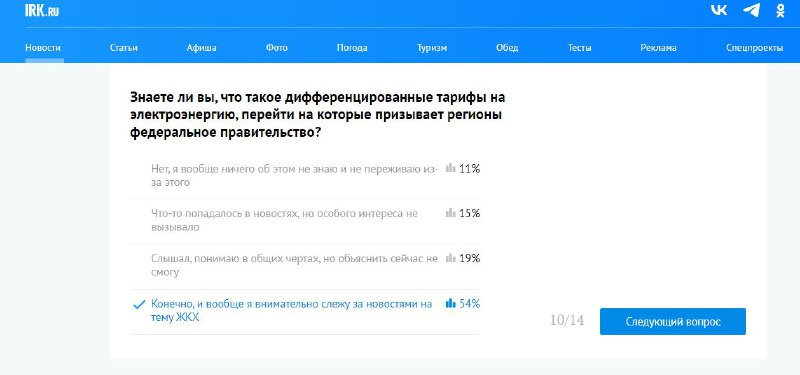Click the 10/14 question progress counter

click(x=567, y=321)
